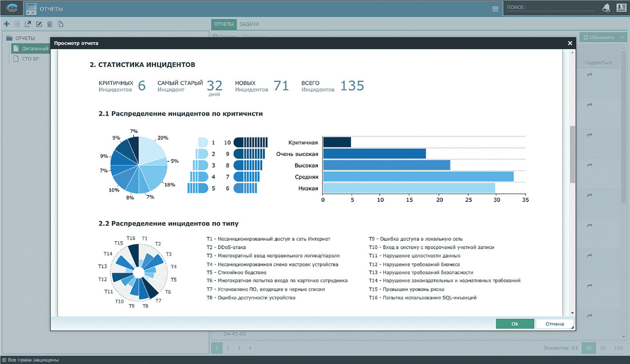Click the total incidents value 135

352,86
